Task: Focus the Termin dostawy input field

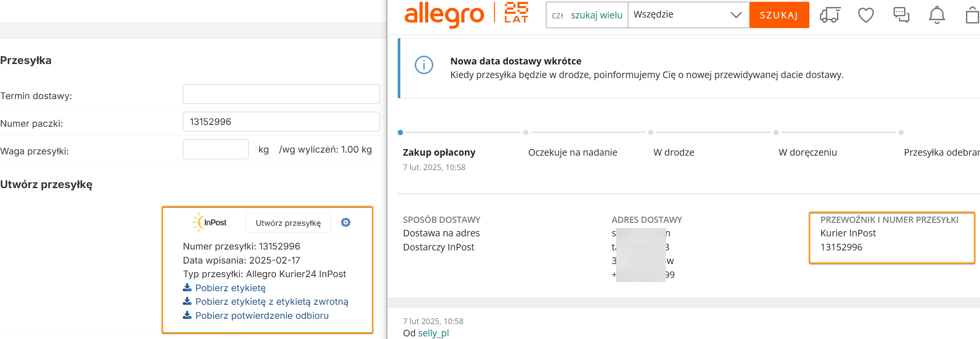Action: coord(281,94)
